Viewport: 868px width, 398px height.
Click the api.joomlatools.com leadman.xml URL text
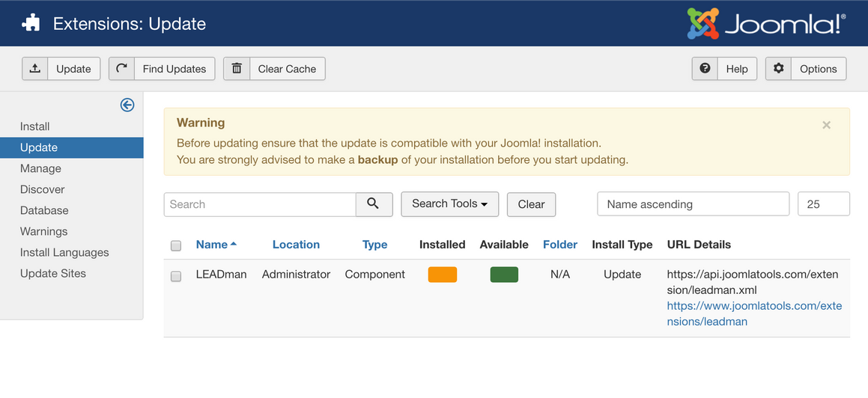[x=753, y=282]
